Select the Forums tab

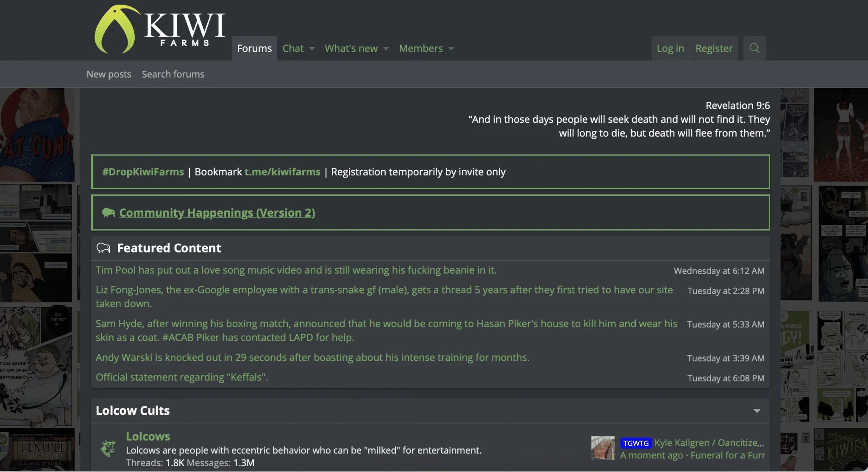coord(254,48)
